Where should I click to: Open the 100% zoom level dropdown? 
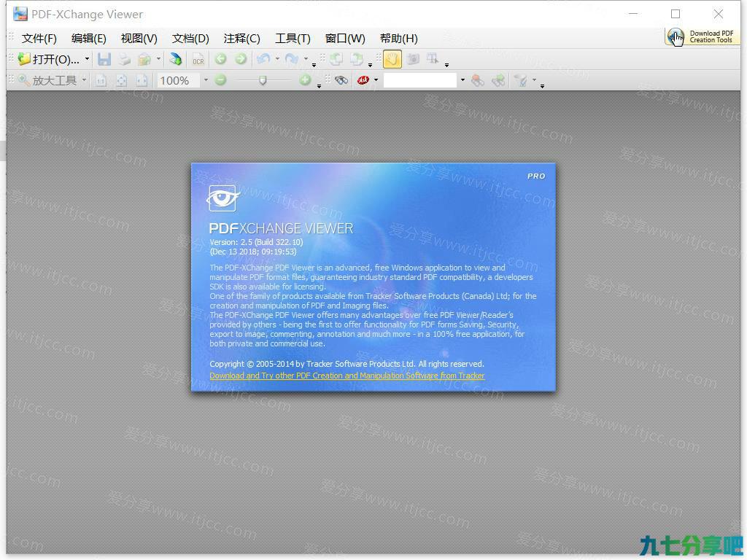point(206,80)
